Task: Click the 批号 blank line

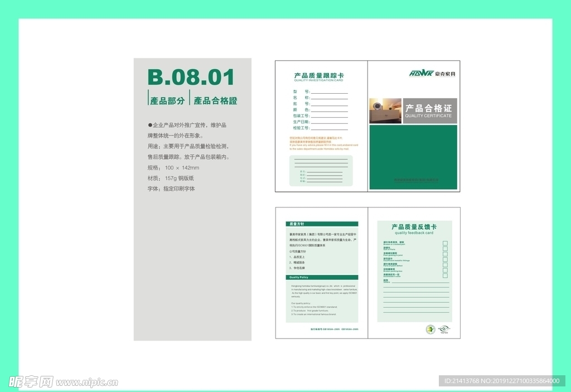Action: pos(329,105)
